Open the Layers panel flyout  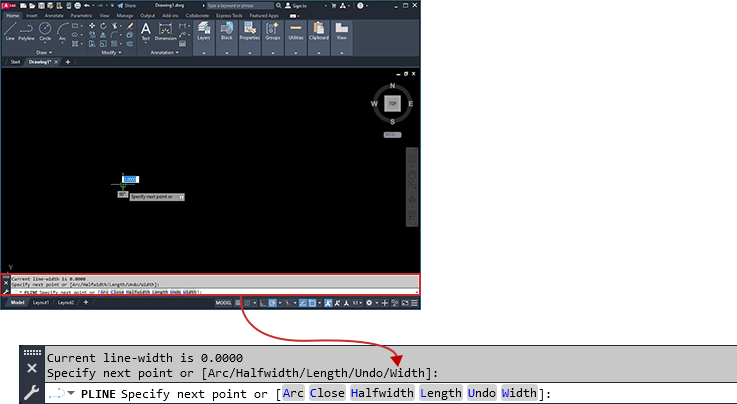click(204, 53)
